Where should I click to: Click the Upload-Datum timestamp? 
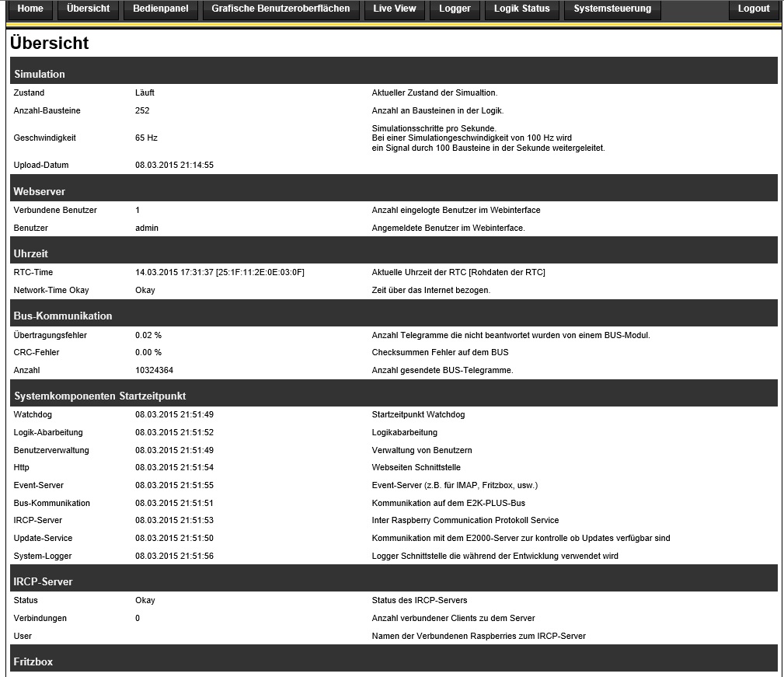click(174, 166)
